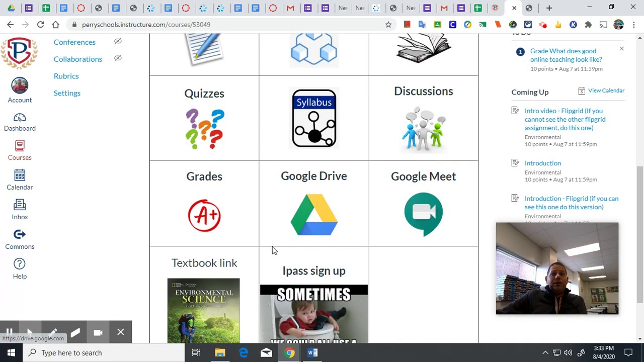Select the pen annotation tool in recorder
Viewport: 644px width, 362px height.
tap(53, 332)
